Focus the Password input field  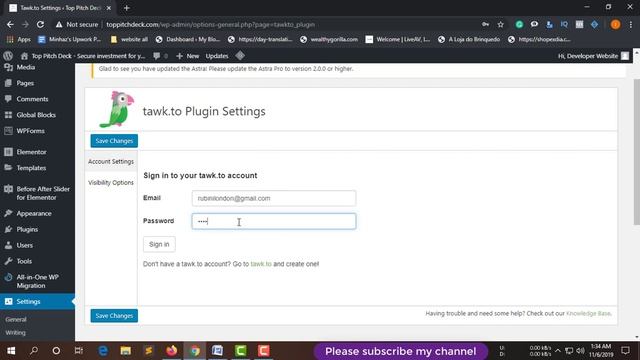coord(274,221)
